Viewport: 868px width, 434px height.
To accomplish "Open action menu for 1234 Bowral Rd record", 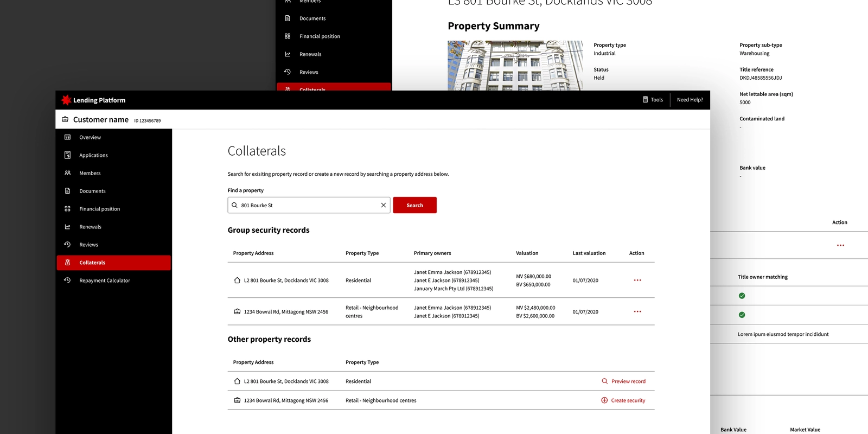I will [637, 312].
